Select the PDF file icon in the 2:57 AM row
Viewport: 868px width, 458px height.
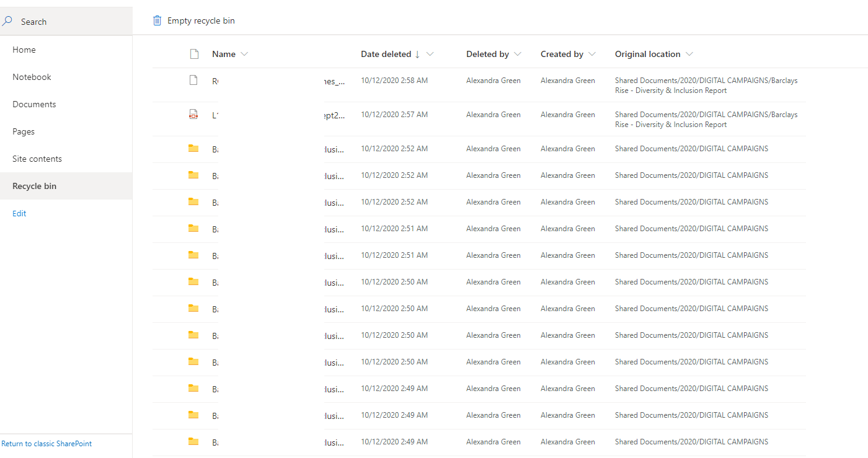click(x=193, y=114)
